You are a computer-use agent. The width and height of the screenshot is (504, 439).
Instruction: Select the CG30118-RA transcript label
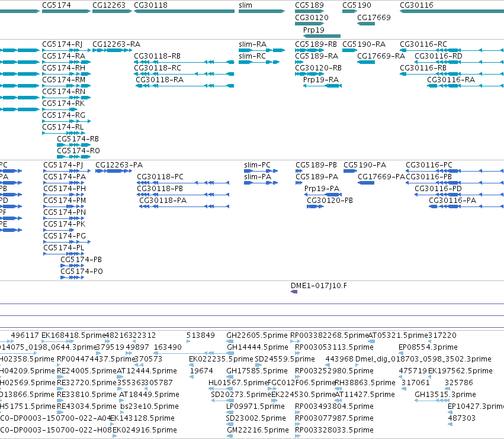(x=159, y=80)
